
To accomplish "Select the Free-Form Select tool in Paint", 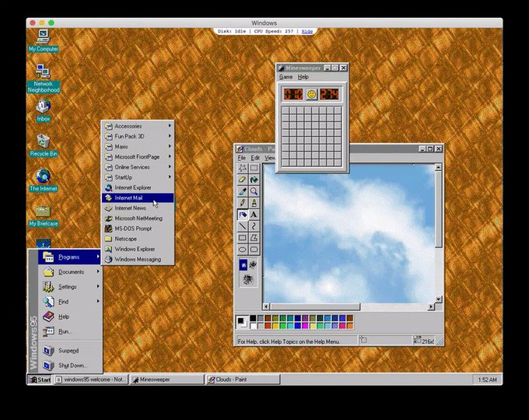I will point(242,168).
